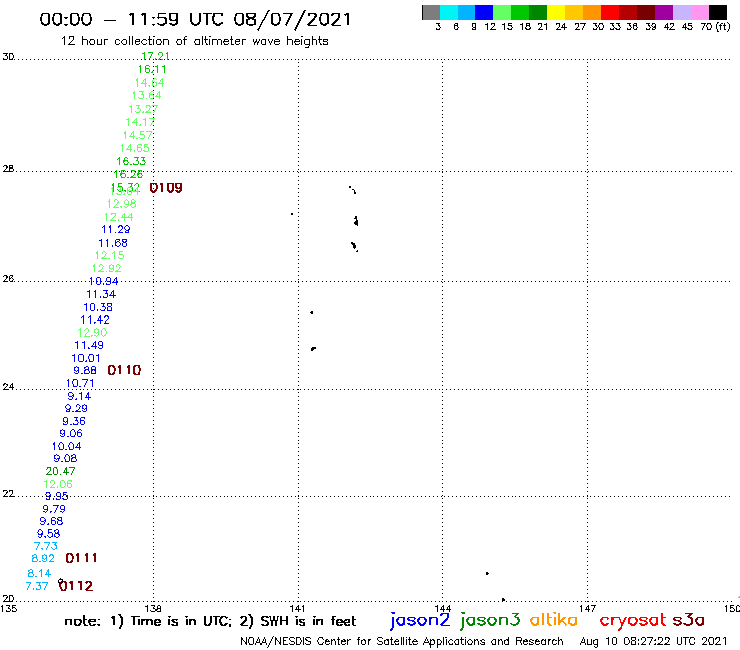Click the 9.88 wave height value
Viewport: 740px width, 650px height.
pyautogui.click(x=85, y=371)
